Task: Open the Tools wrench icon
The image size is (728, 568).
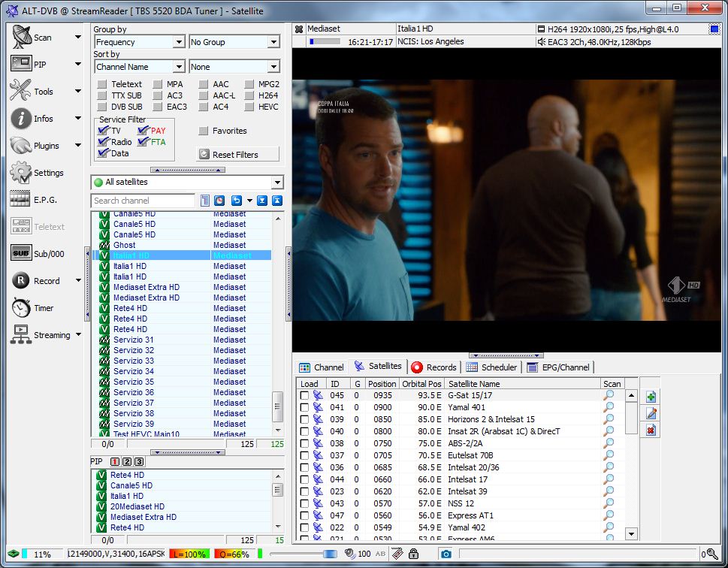Action: pyautogui.click(x=20, y=91)
